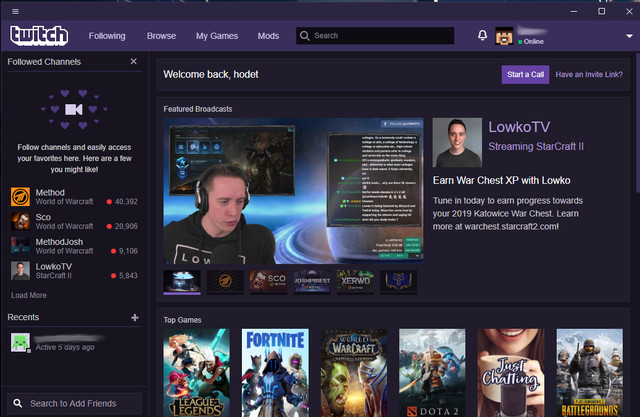Expand the account dropdown arrow
The image size is (640, 417).
click(629, 36)
